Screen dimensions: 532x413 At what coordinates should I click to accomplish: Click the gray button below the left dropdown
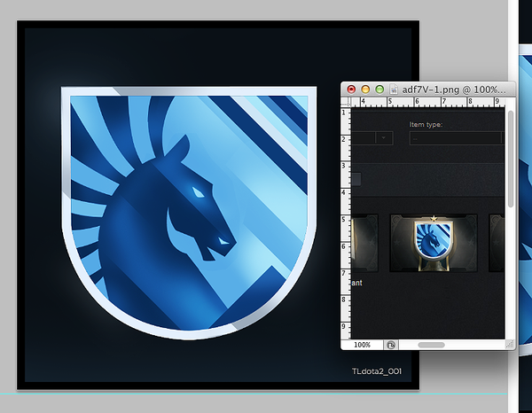click(x=356, y=179)
